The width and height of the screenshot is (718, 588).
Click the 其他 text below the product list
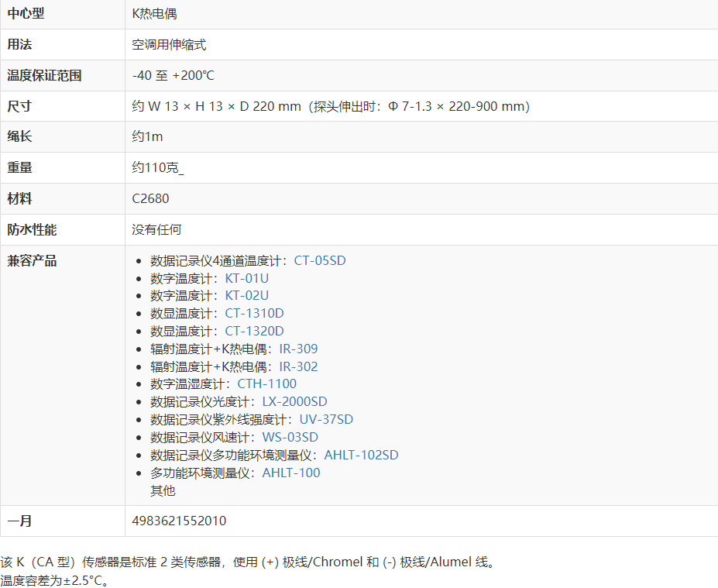[163, 490]
